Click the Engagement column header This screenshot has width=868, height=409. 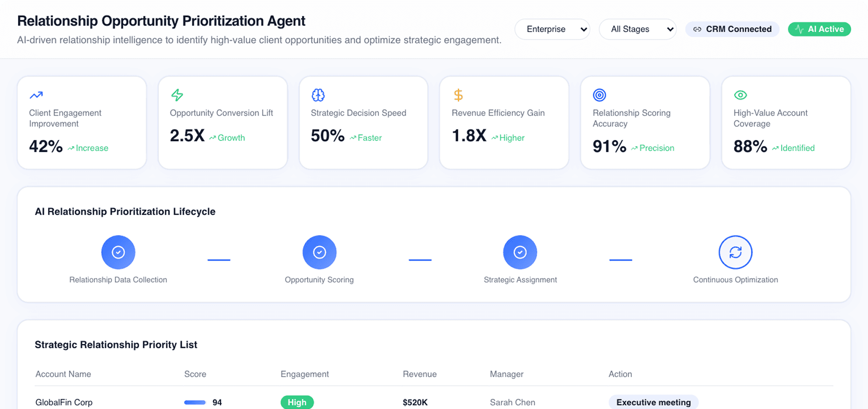point(305,374)
